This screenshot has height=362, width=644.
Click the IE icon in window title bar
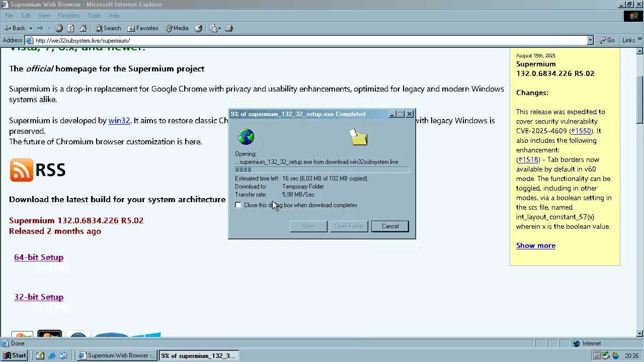[5, 5]
